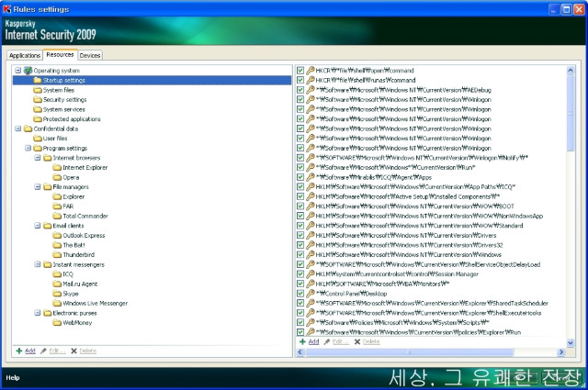Click Edit link in right pane
Image resolution: width=588 pixels, height=390 pixels.
pos(341,341)
